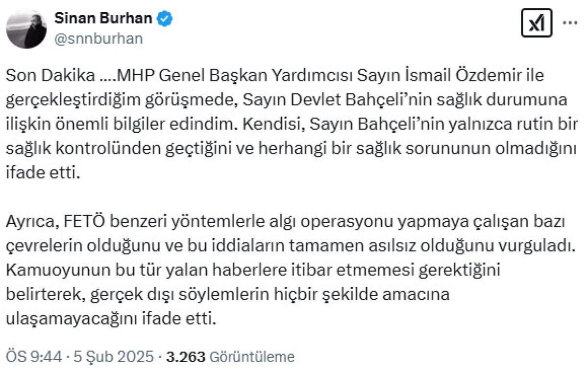Click the 3.263 view count number

(185, 356)
